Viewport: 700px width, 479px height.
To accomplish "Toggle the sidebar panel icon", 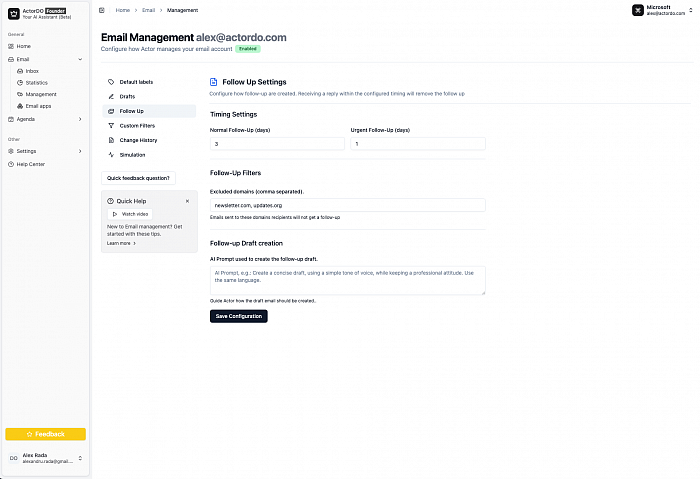I will click(x=103, y=9).
